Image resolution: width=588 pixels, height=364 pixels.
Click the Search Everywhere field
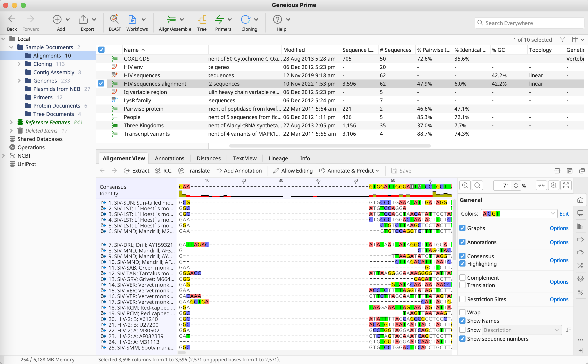(532, 23)
